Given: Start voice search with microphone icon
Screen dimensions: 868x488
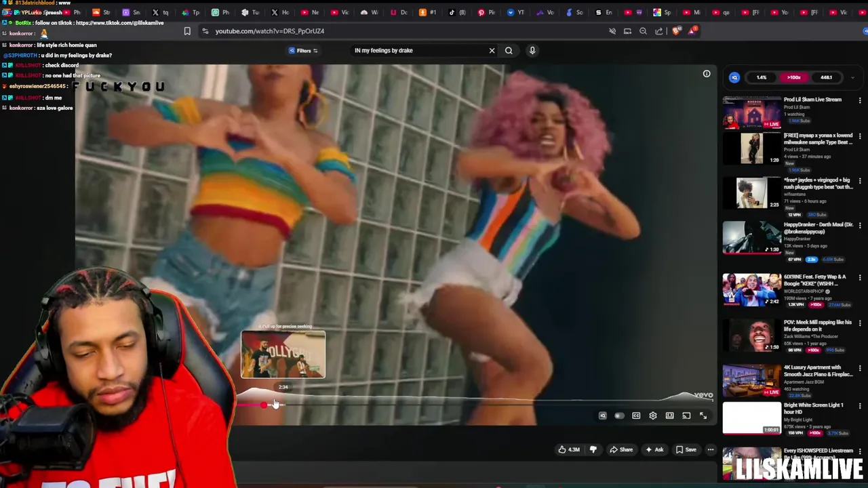Looking at the screenshot, I should point(532,50).
